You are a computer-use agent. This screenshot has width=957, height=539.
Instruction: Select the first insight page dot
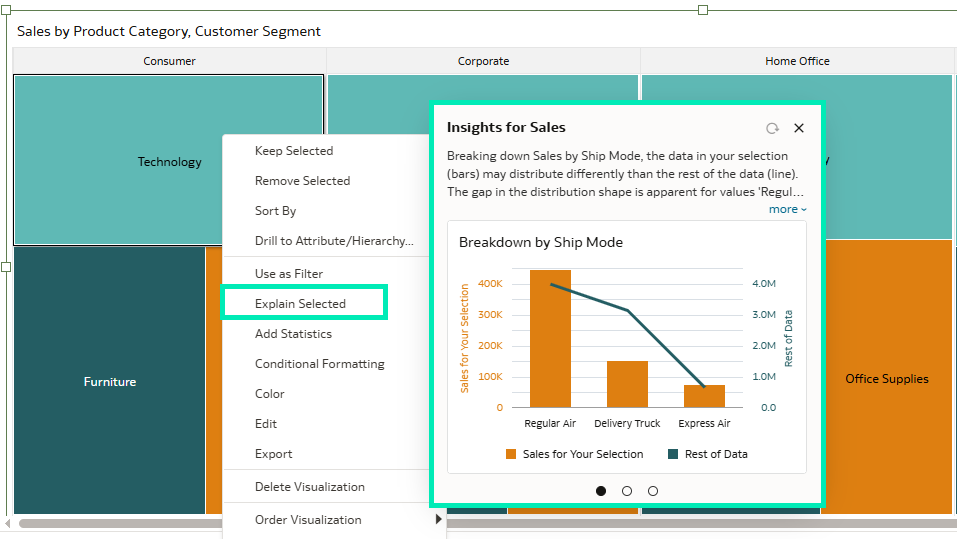click(601, 491)
